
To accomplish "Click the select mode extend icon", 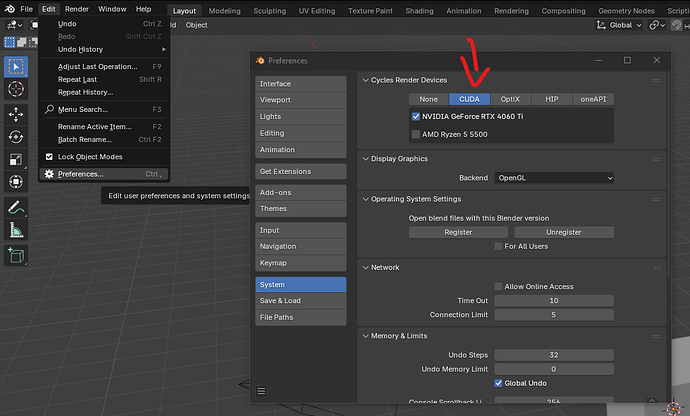I will 21,42.
